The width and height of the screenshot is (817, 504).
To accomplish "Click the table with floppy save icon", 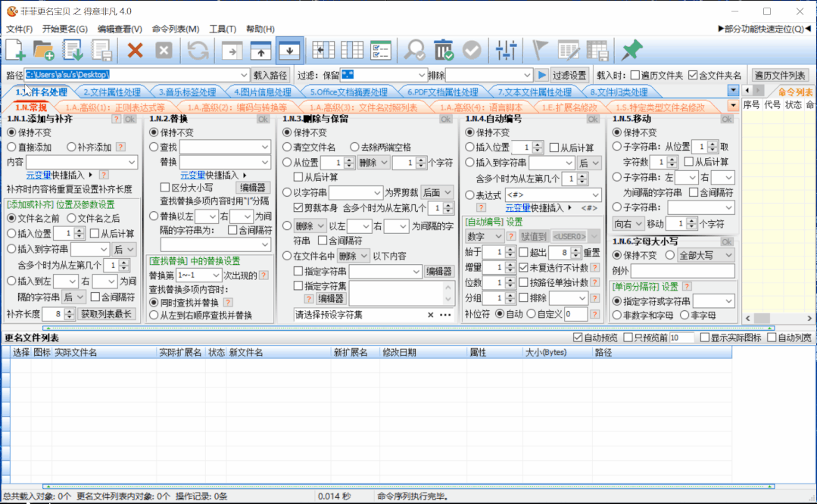I will coord(597,50).
